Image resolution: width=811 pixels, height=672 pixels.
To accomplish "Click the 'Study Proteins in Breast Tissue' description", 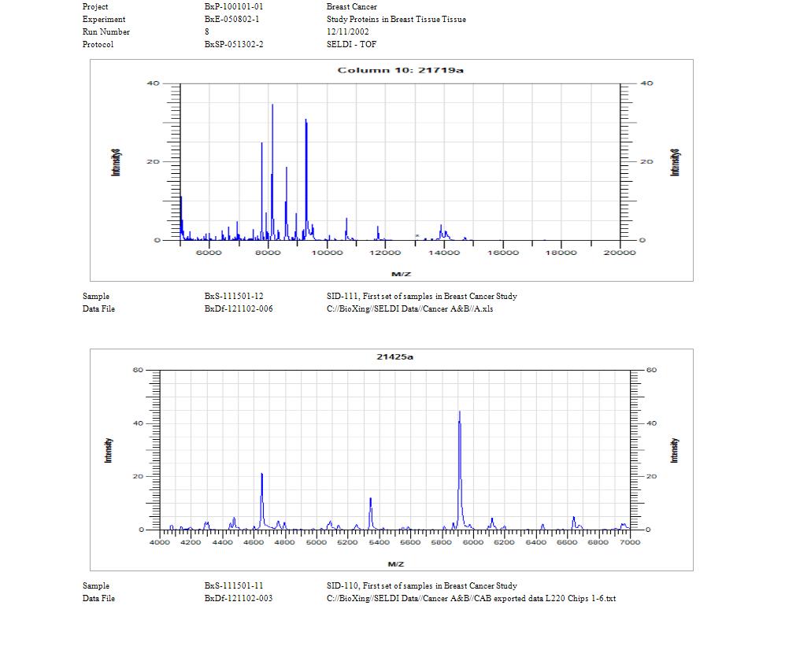I will [396, 19].
